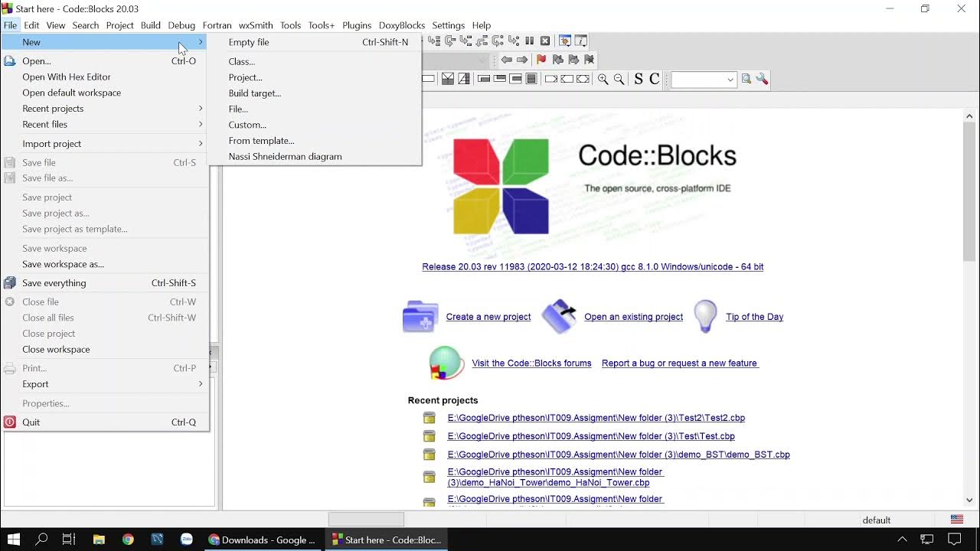Open the search text combo box dropdown
This screenshot has width=980, height=551.
pyautogui.click(x=730, y=80)
